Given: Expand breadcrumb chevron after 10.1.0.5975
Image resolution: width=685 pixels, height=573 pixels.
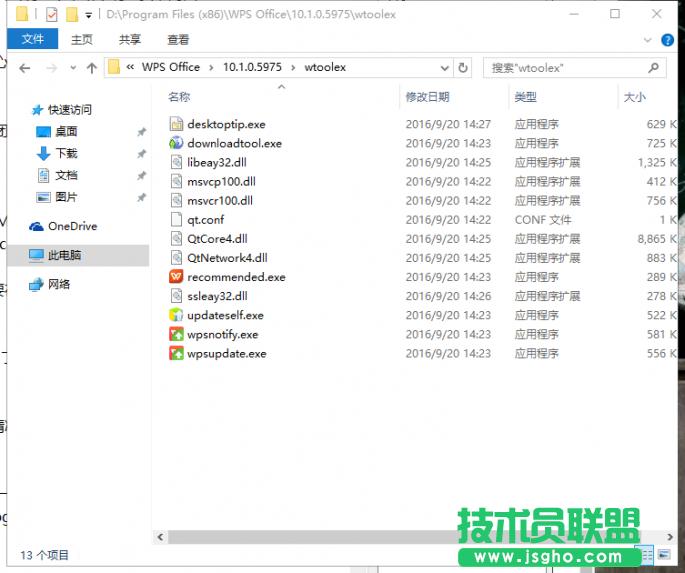Looking at the screenshot, I should pyautogui.click(x=293, y=68).
